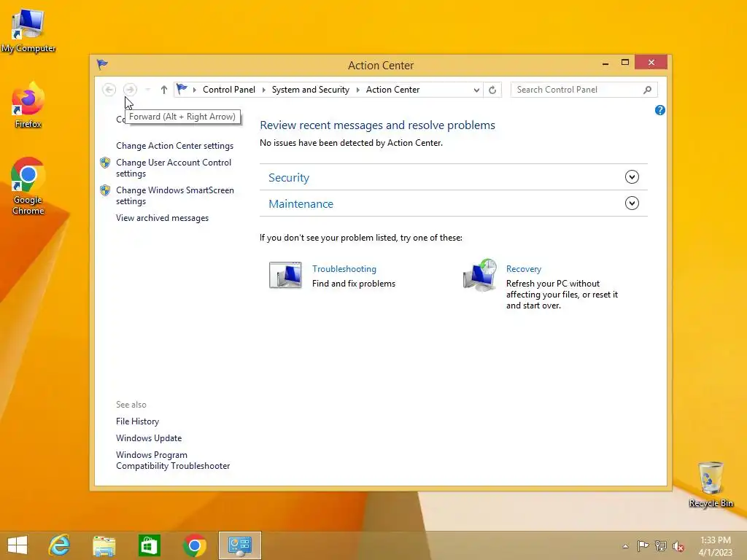
Task: Click shield icon beside User Account Control
Action: tap(105, 163)
